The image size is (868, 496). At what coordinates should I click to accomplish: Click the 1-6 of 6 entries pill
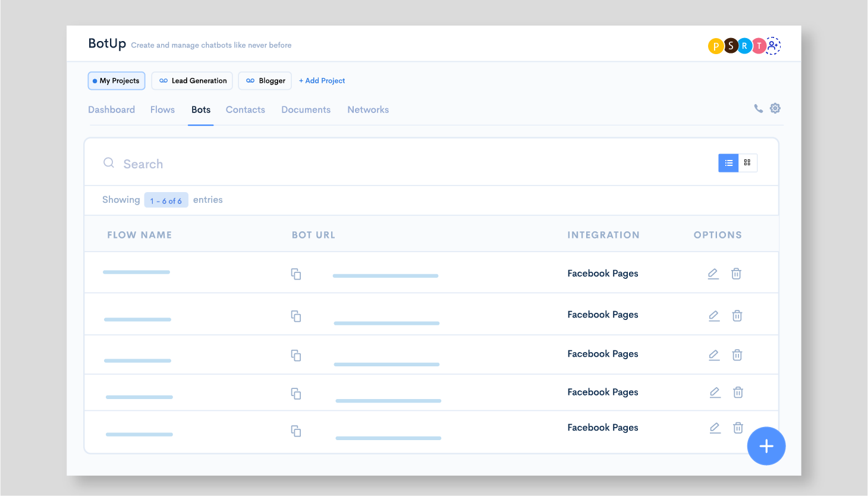point(166,199)
